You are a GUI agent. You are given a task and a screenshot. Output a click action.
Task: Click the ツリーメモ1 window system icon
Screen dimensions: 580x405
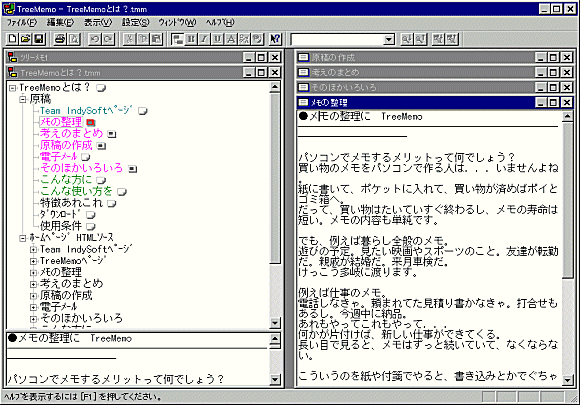point(13,57)
